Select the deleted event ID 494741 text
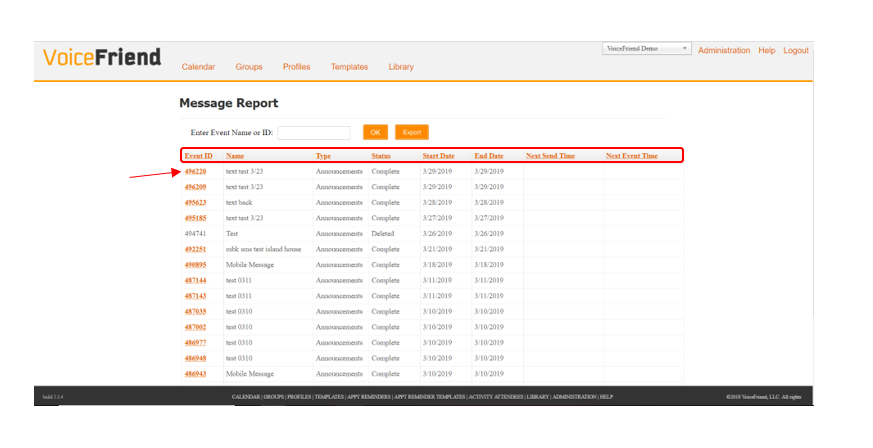The height and width of the screenshot is (448, 873). pos(195,234)
